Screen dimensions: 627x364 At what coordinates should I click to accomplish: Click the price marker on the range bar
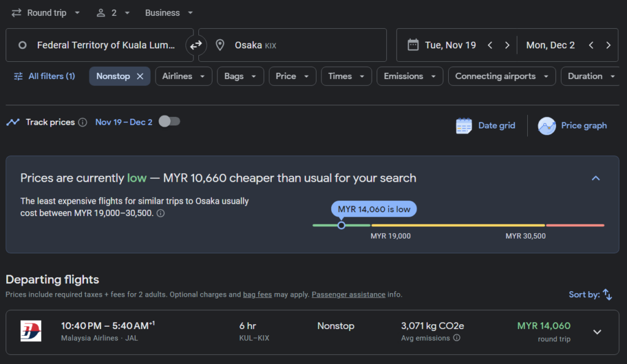tap(341, 225)
